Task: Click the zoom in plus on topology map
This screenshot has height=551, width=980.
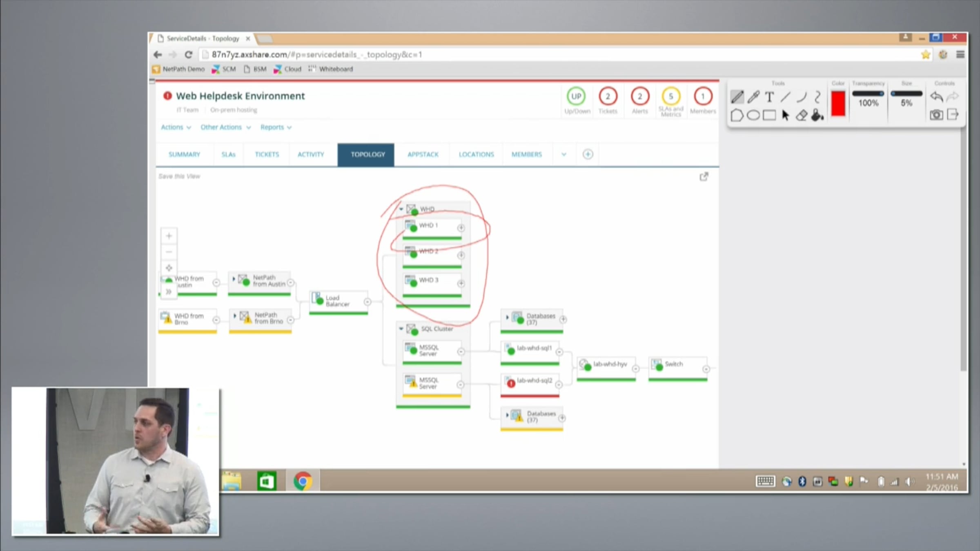Action: point(169,236)
